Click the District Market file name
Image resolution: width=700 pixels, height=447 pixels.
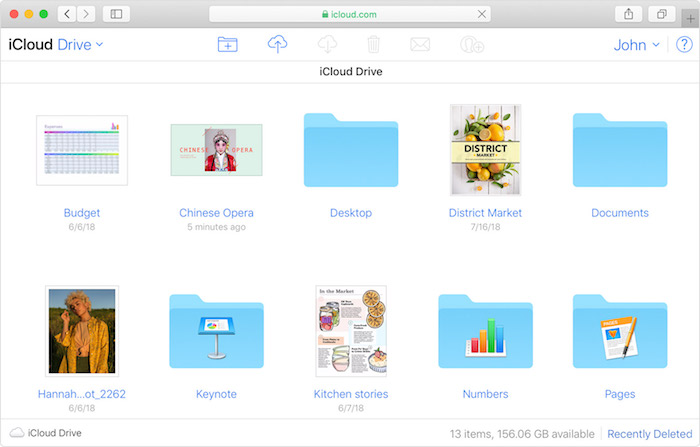[x=485, y=213]
